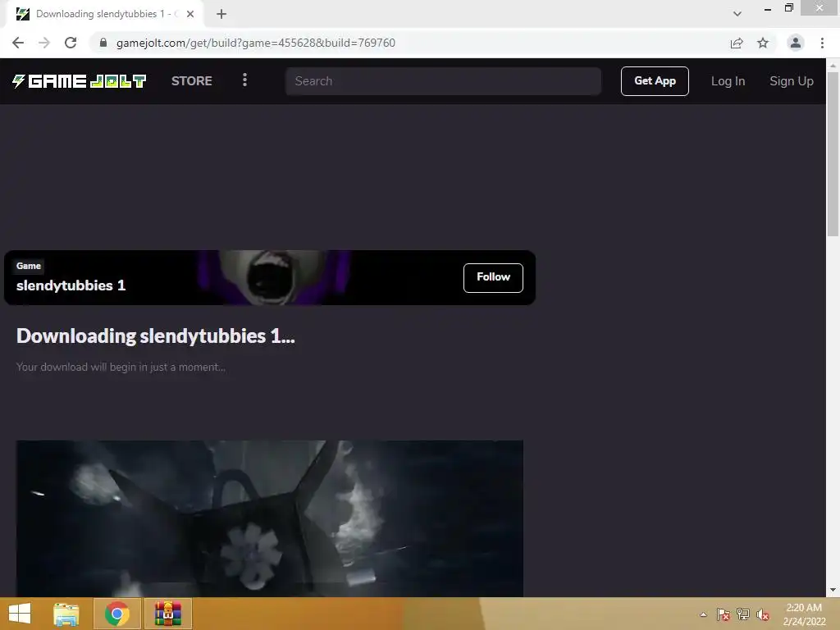Follow the slendytubbies 1 game

click(x=493, y=277)
